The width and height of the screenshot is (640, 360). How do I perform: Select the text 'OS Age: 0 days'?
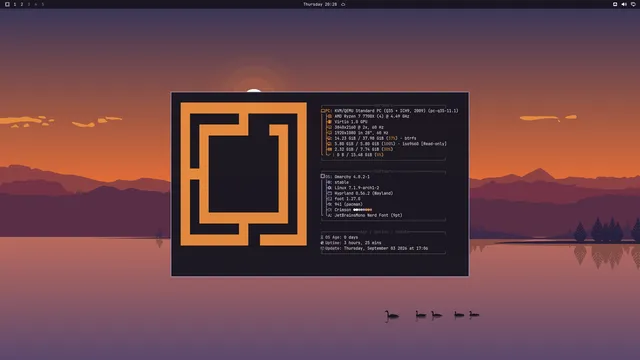tap(342, 237)
